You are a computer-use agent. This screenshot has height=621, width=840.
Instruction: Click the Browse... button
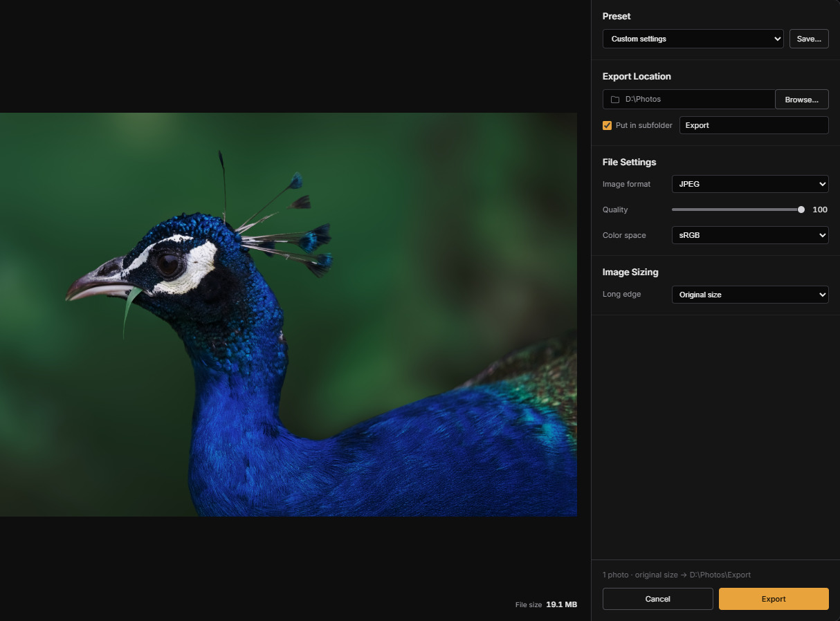(x=801, y=100)
